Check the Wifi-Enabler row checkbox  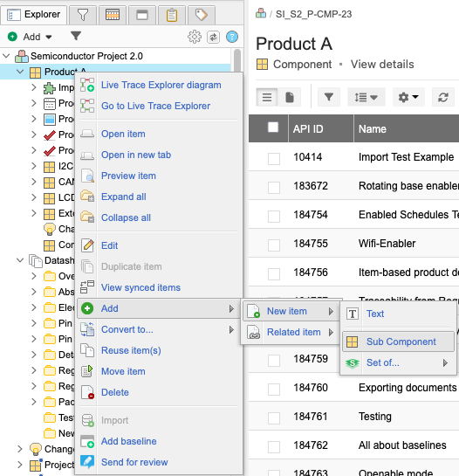(x=274, y=245)
